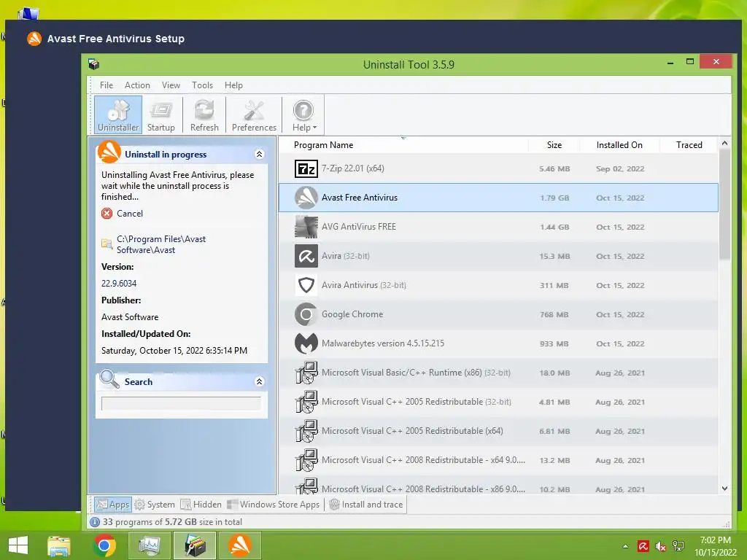Select 'Google Chrome' program name

click(x=352, y=314)
